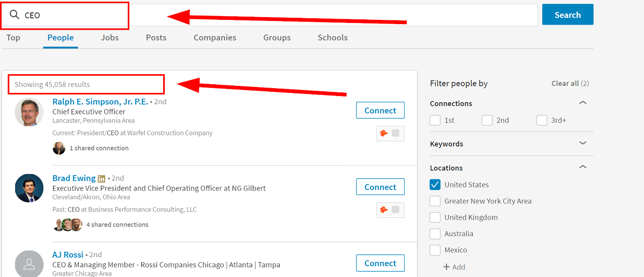Click the orange icon under Ralph's Connect button
644x277 pixels.
pos(384,134)
